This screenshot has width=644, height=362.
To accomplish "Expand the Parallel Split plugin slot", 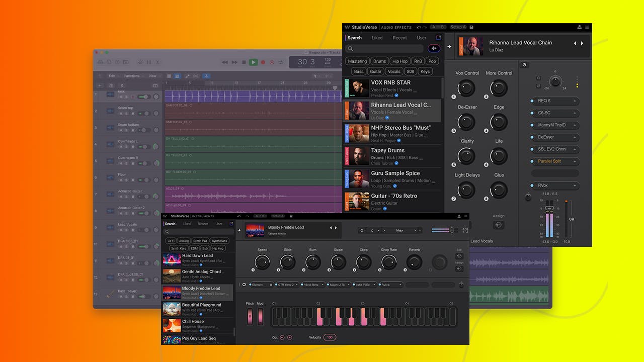I will click(x=575, y=161).
